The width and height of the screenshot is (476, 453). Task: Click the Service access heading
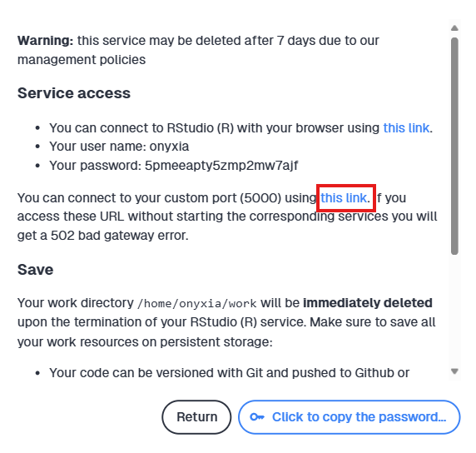(74, 93)
